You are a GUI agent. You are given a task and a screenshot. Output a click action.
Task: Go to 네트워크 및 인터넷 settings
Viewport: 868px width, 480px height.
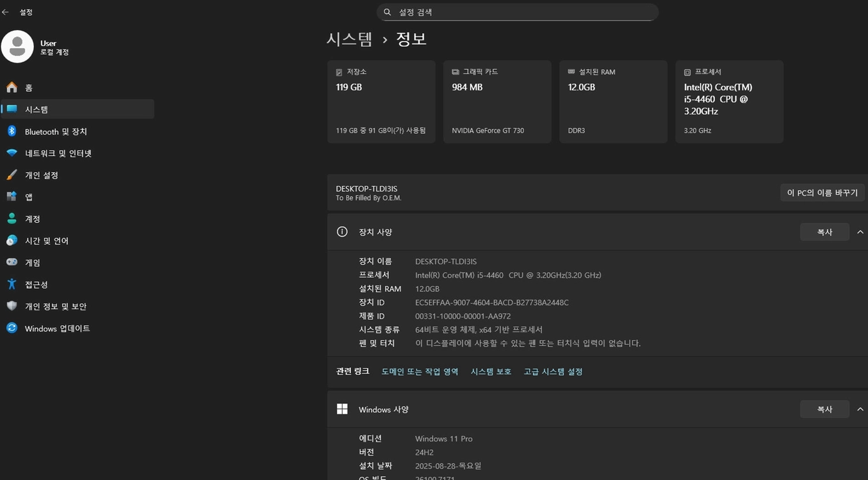78,153
